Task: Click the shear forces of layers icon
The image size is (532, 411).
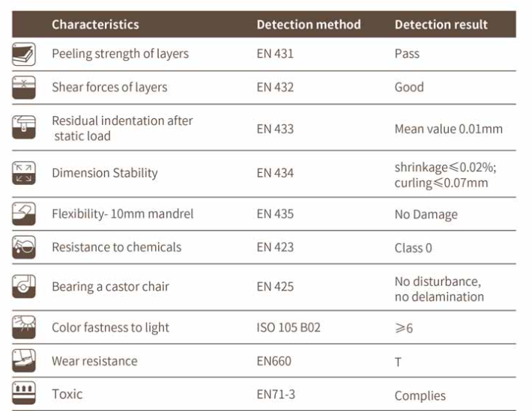Action: (x=24, y=88)
